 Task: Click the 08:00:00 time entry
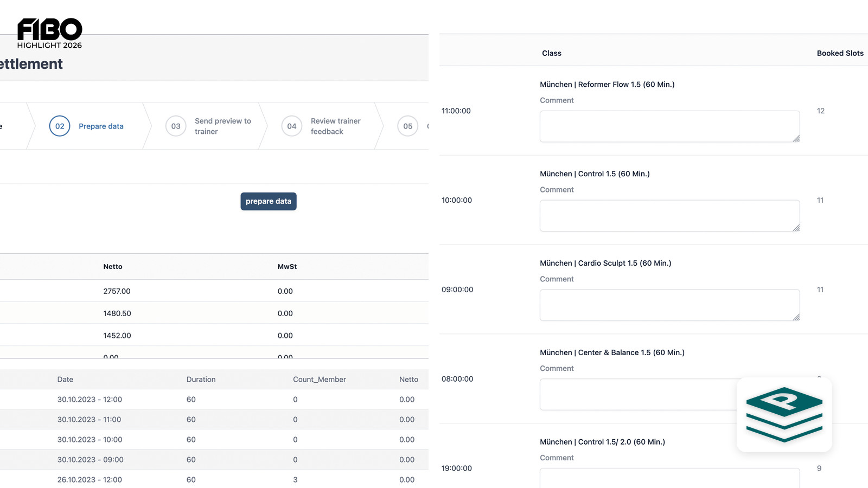pyautogui.click(x=457, y=379)
